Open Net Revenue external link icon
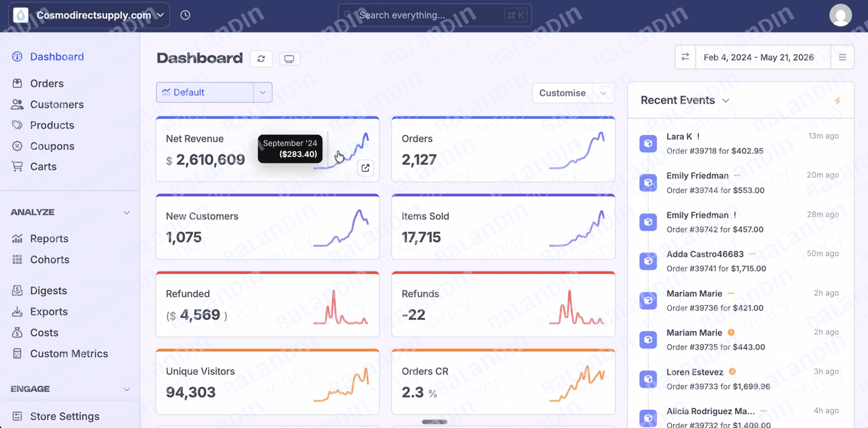The height and width of the screenshot is (428, 868). [365, 168]
